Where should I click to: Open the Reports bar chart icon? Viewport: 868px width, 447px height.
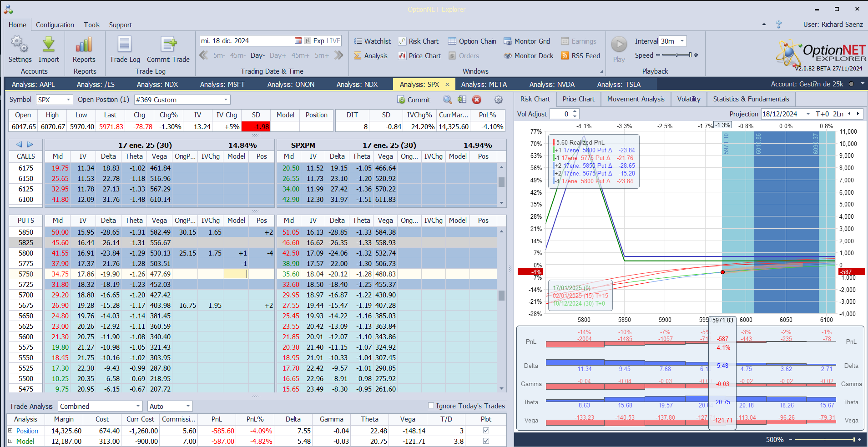point(84,45)
